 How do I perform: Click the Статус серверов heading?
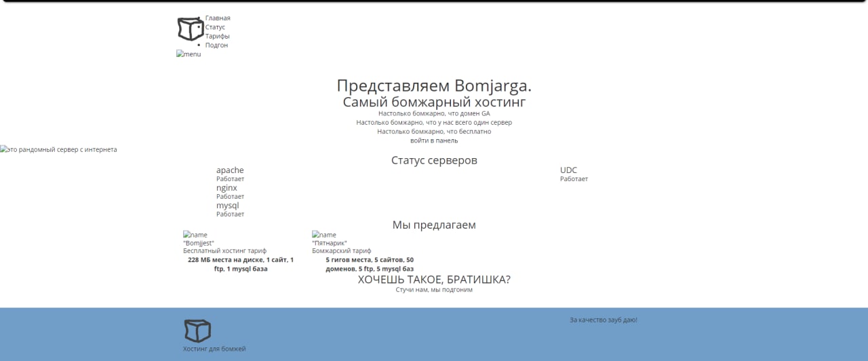coord(434,160)
